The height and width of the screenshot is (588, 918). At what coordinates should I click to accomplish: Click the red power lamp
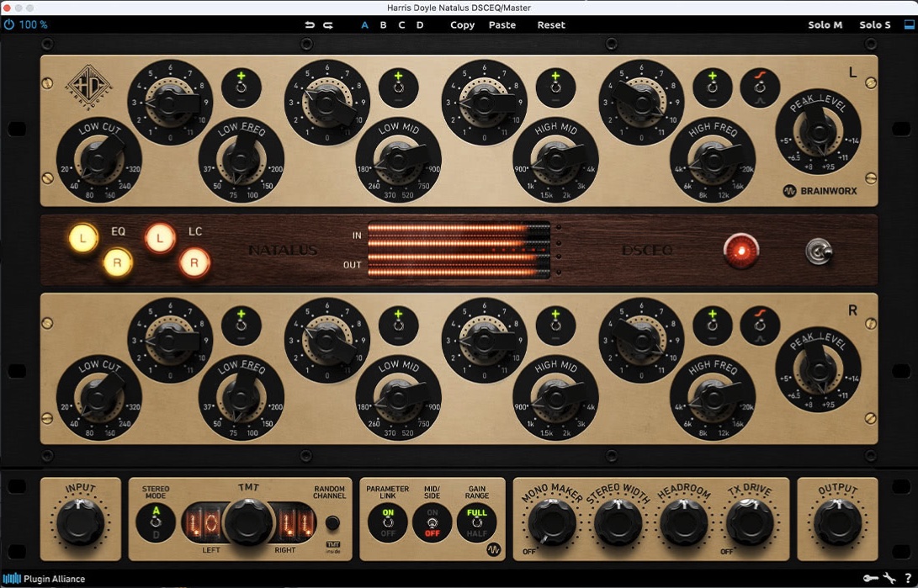pos(740,251)
